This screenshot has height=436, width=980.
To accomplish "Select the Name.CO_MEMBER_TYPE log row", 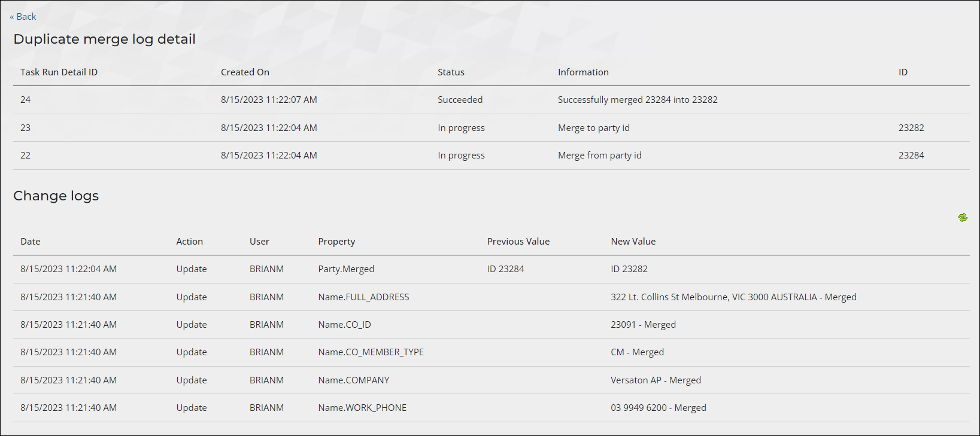I will [x=491, y=352].
